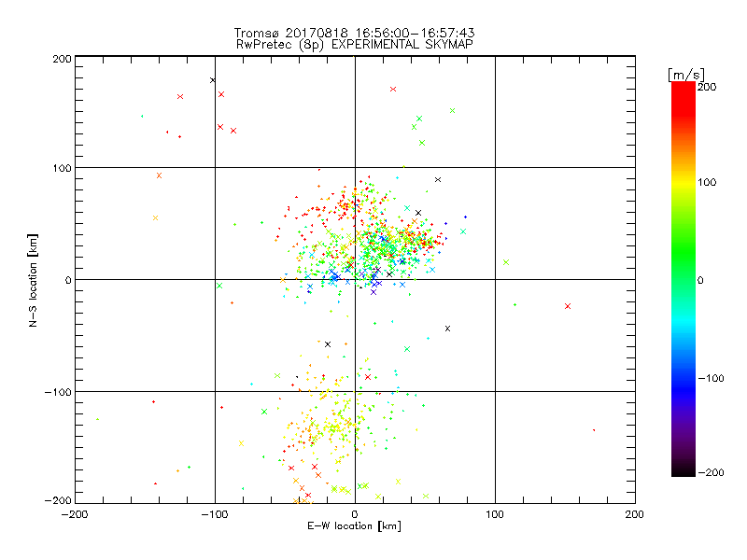Click the "200" tick label on the N-S axis
Screen dimensions: 747x560
[62, 59]
